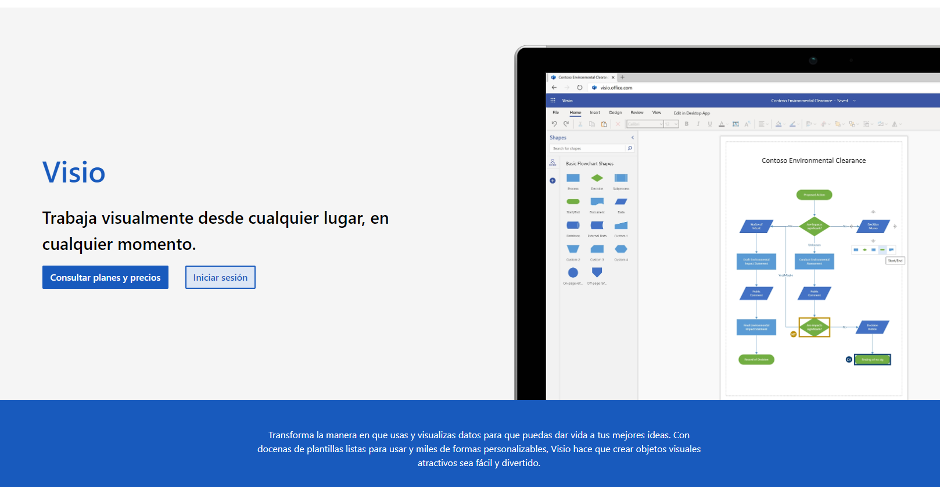The image size is (941, 487).
Task: Select the Data parallelogram shape in panel
Action: click(x=621, y=201)
